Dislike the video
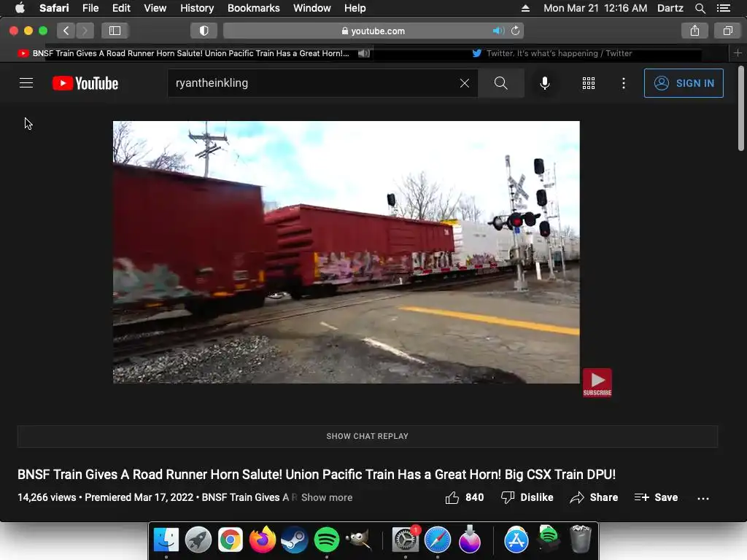747x560 pixels. coord(527,497)
